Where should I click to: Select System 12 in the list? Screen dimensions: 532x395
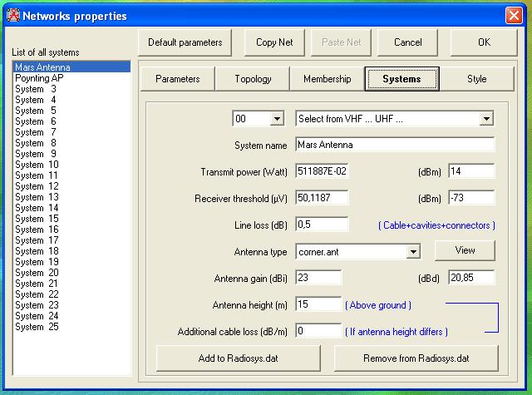[71, 186]
